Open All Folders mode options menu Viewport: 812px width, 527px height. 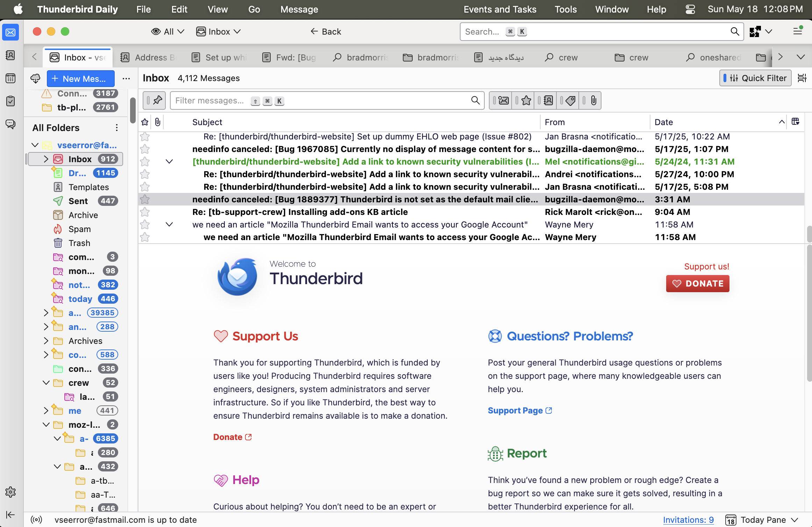click(117, 128)
